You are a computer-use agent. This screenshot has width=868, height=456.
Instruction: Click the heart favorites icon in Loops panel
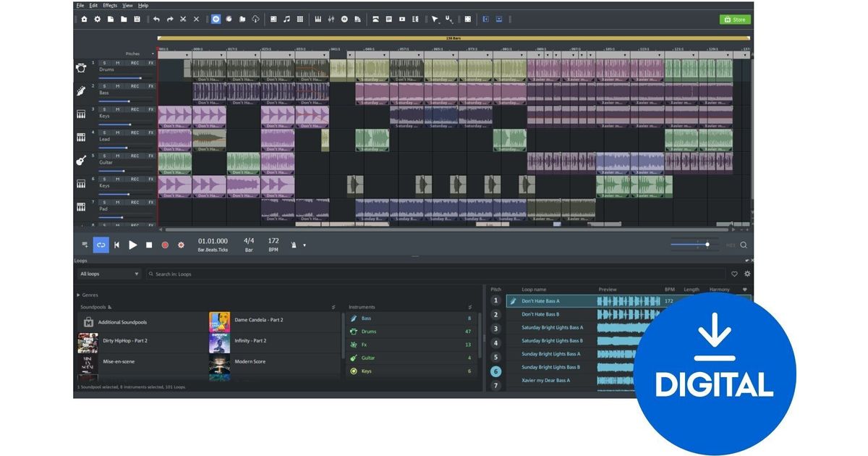(x=734, y=274)
